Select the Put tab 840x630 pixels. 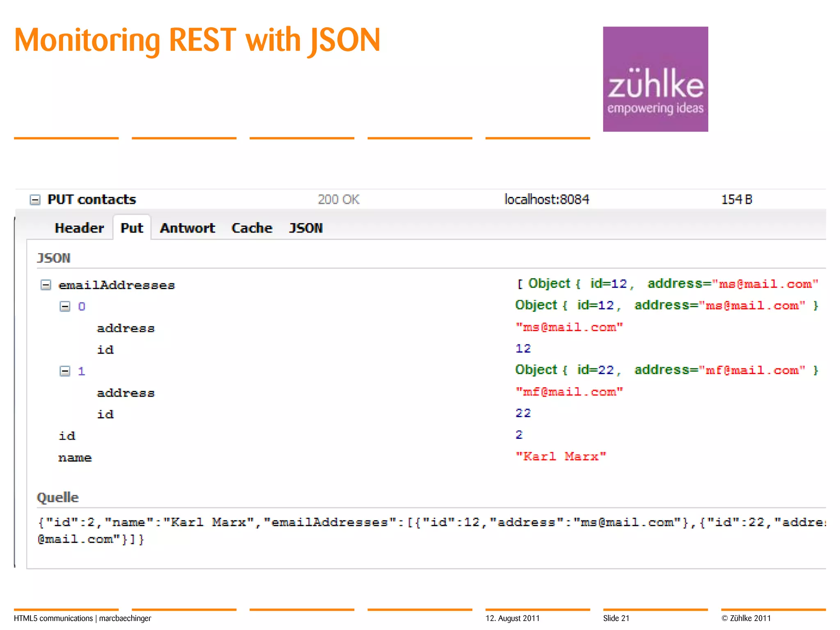(x=132, y=228)
